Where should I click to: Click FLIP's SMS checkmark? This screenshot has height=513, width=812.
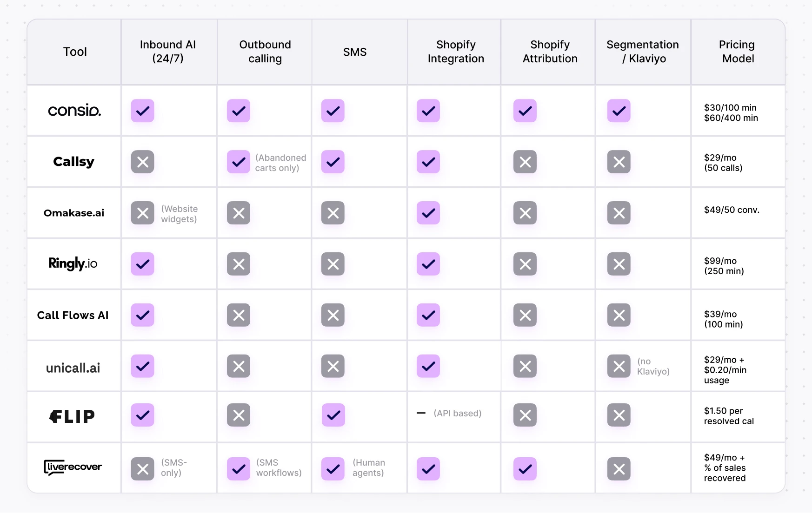pos(333,415)
